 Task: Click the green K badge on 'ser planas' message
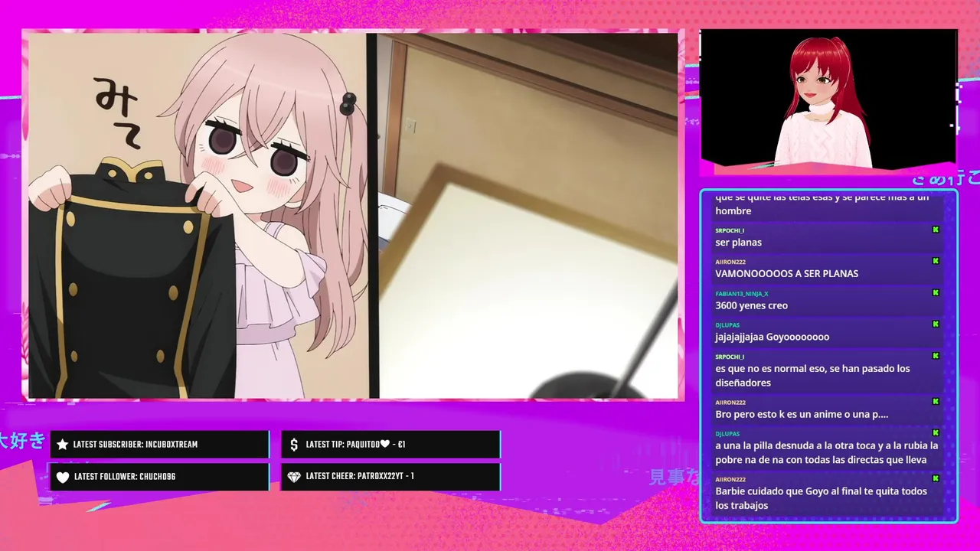click(x=935, y=230)
